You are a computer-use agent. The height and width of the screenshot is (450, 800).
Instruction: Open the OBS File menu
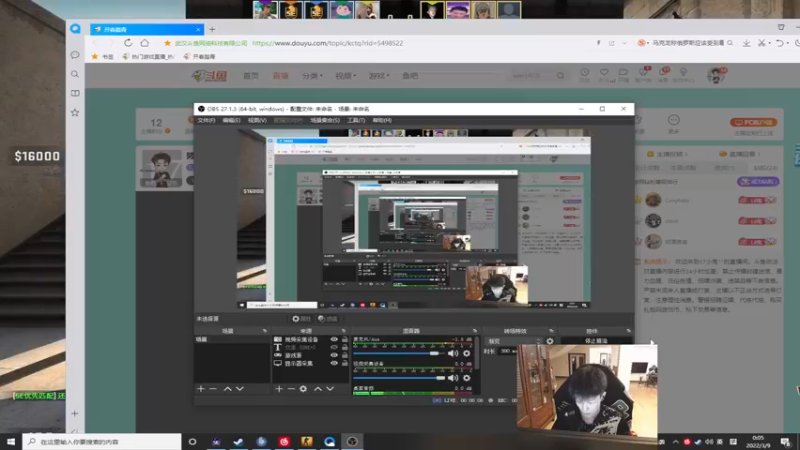206,120
